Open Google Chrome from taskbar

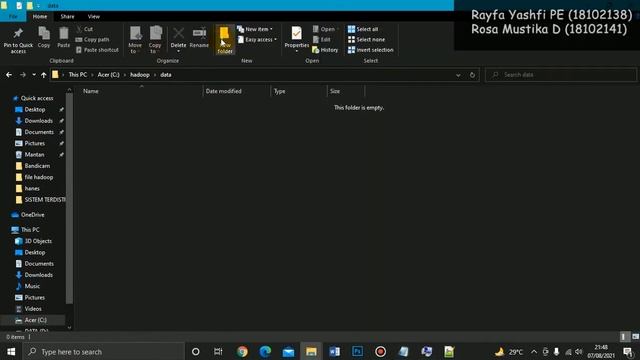242,351
